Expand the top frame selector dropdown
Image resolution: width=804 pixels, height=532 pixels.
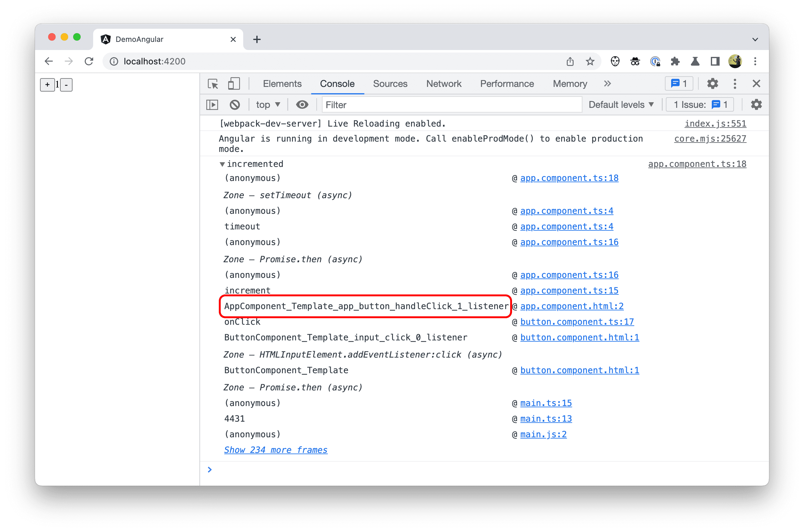267,105
